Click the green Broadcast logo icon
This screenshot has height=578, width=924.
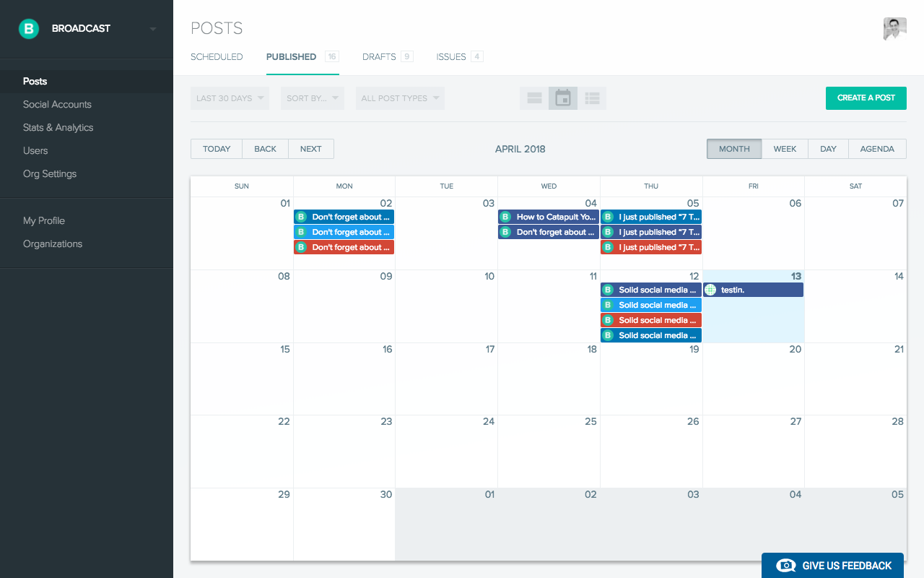pyautogui.click(x=29, y=29)
